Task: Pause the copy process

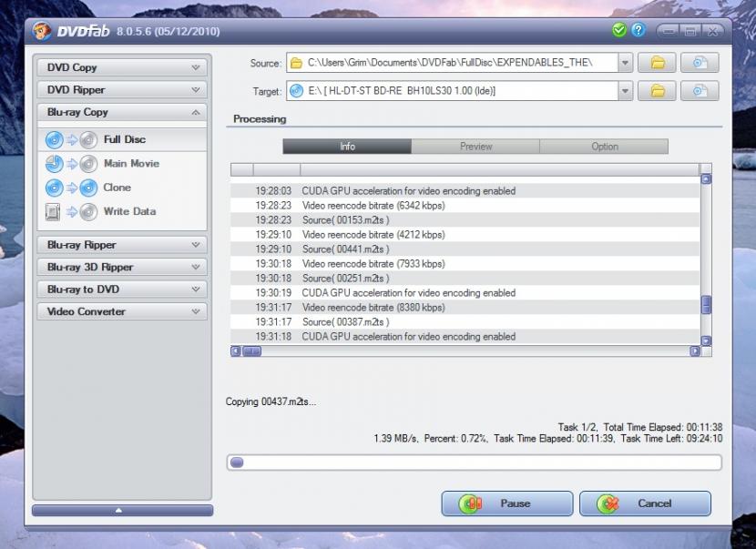Action: click(507, 503)
